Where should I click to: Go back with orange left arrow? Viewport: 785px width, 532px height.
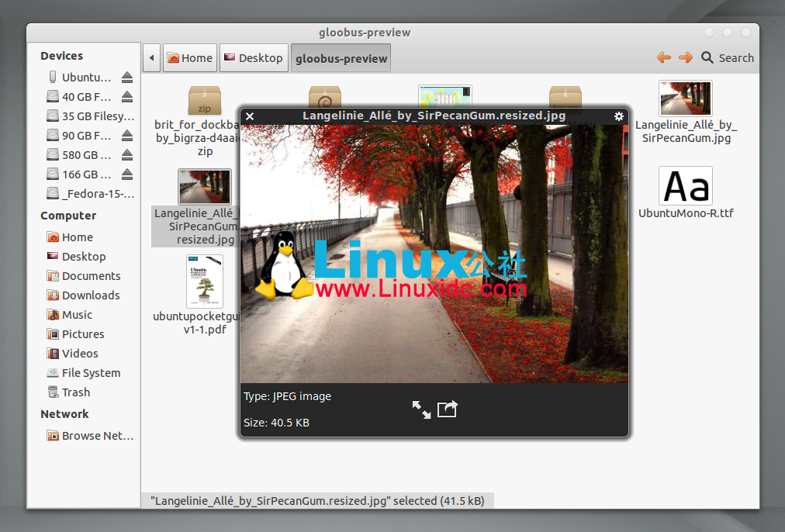tap(663, 57)
